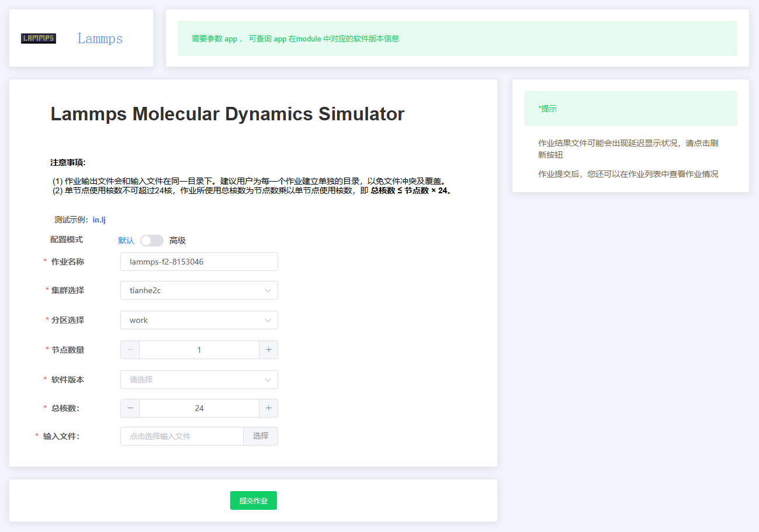
Task: Click the node count value field
Action: 199,350
